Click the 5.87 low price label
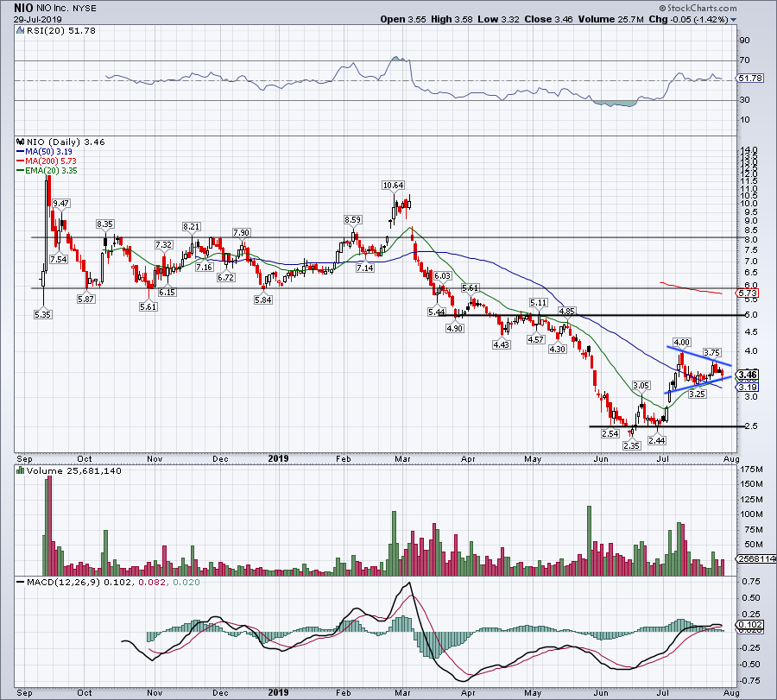The image size is (777, 700). tap(85, 300)
